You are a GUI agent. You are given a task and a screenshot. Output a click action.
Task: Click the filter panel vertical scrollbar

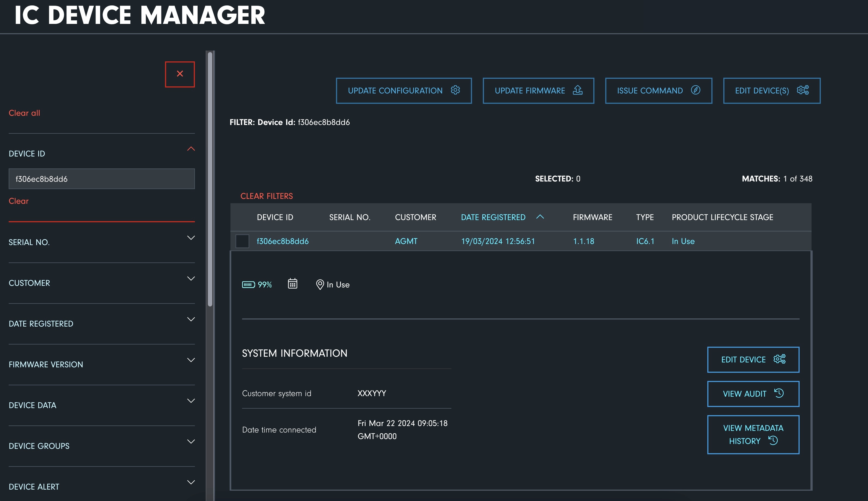(x=210, y=179)
